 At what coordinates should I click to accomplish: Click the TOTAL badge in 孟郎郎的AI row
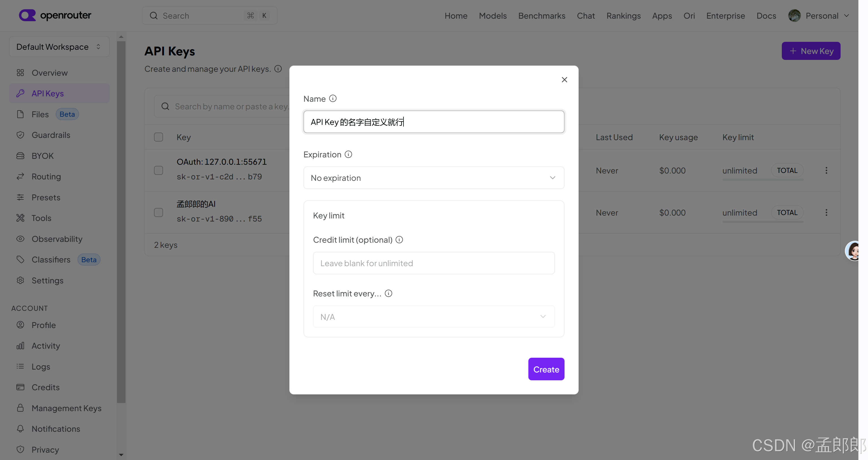[x=787, y=213]
